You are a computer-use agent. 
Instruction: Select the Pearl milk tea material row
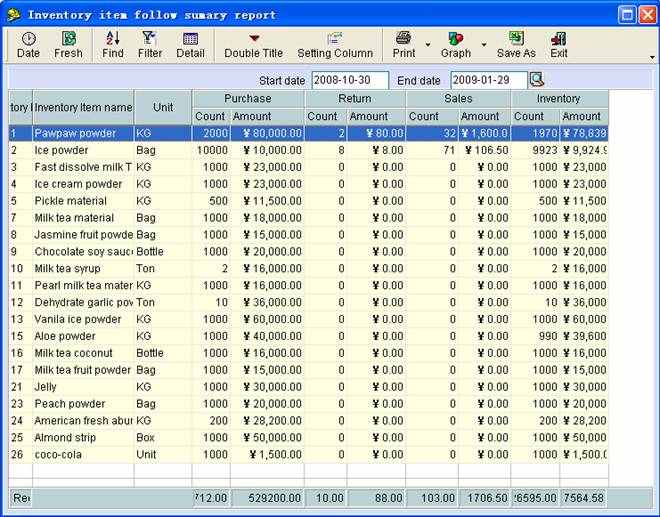(x=309, y=285)
